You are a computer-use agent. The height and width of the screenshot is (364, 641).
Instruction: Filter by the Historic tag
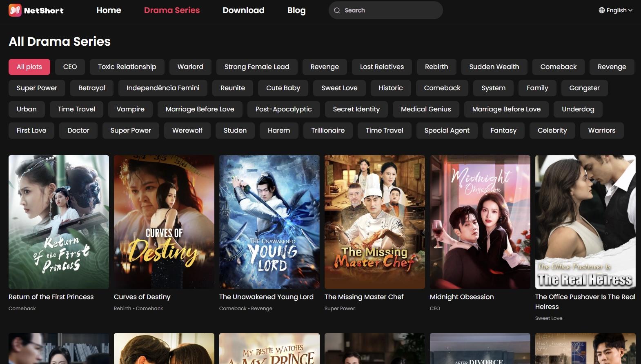(391, 88)
